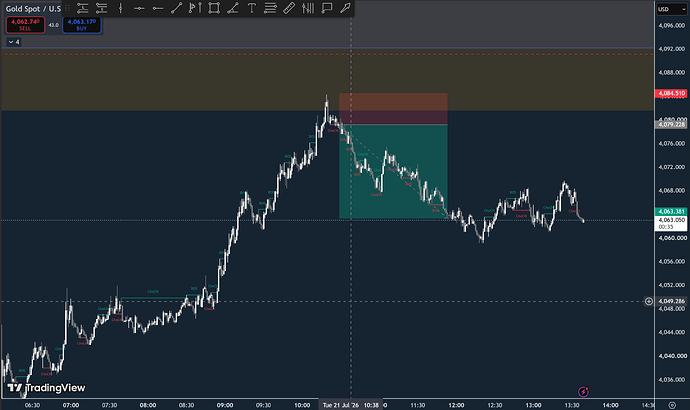Click the plus icon on 4,049.286 level
Viewport: 690px width, 410px height.
649,301
